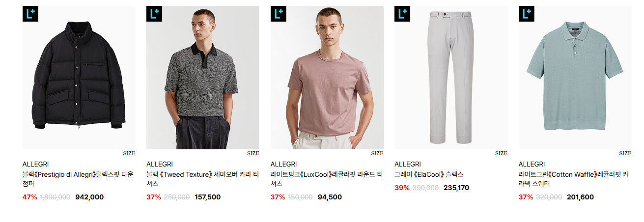The image size is (644, 222).
Task: Select light green sweater product image
Action: 575,78
